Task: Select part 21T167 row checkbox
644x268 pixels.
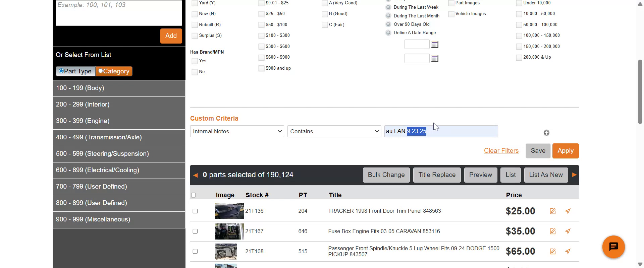Action: (x=195, y=231)
